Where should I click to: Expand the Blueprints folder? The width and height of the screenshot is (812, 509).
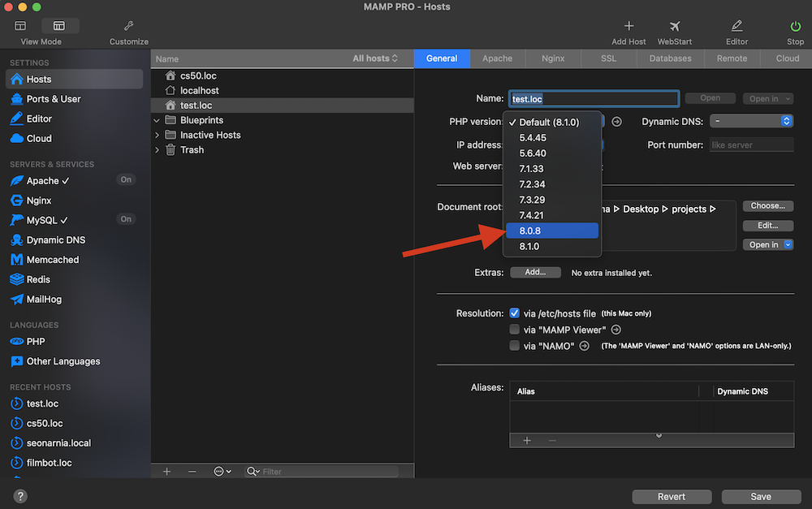158,120
